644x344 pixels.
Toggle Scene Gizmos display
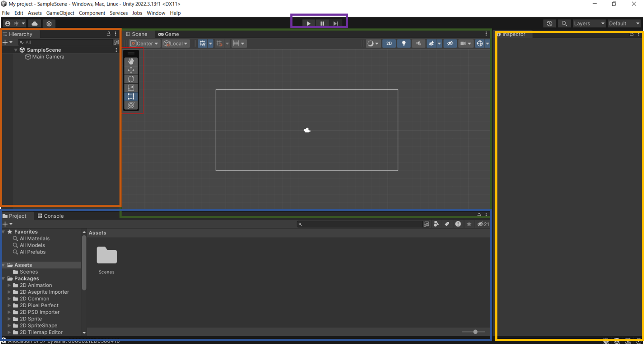(x=480, y=43)
